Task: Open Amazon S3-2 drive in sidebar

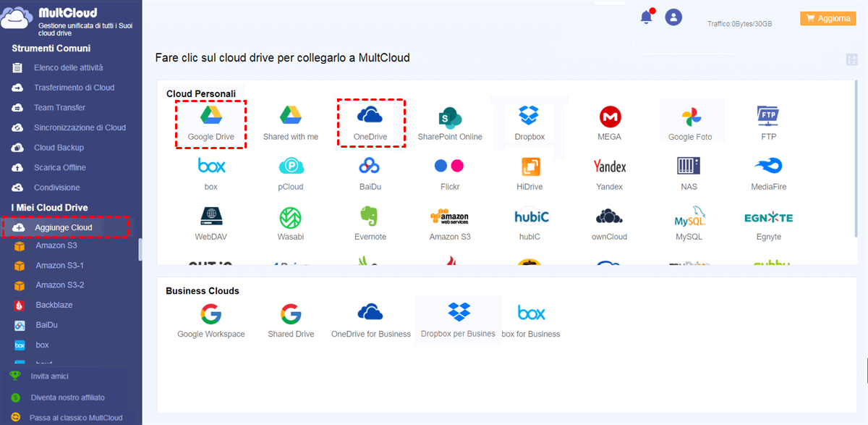Action: coord(59,285)
